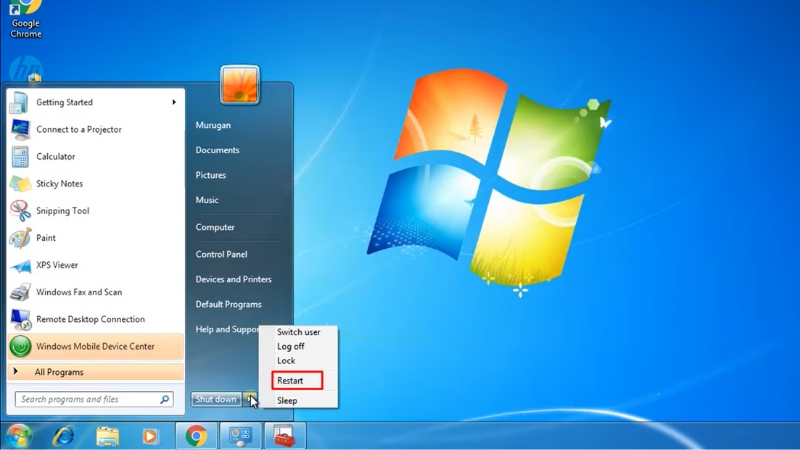This screenshot has height=450, width=800.
Task: Expand All Programs list
Action: pos(96,372)
